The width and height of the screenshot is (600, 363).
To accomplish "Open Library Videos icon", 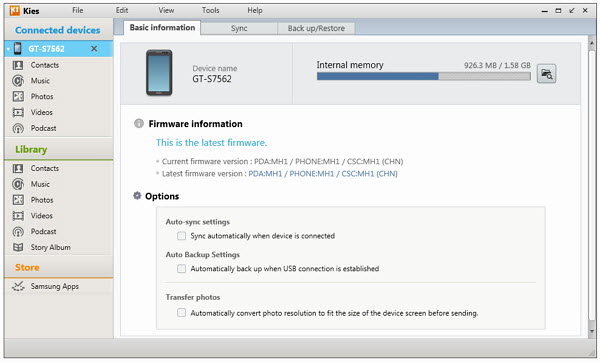I will tap(18, 216).
